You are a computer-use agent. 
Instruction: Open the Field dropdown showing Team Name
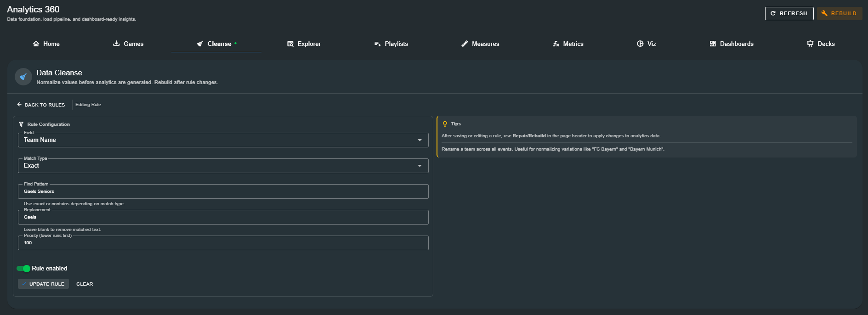(223, 140)
